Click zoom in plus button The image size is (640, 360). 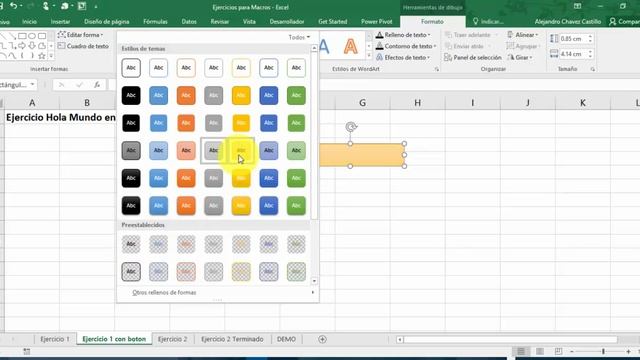pyautogui.click(x=628, y=351)
